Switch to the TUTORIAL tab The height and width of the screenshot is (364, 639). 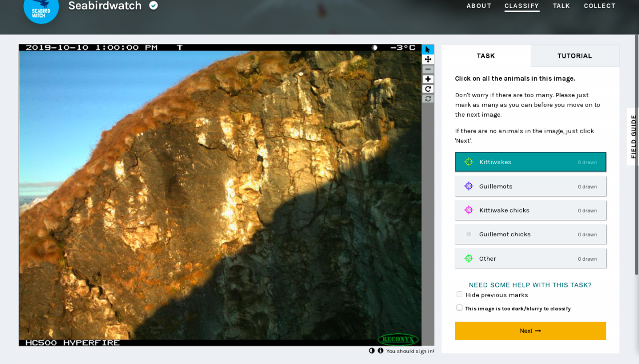(575, 56)
